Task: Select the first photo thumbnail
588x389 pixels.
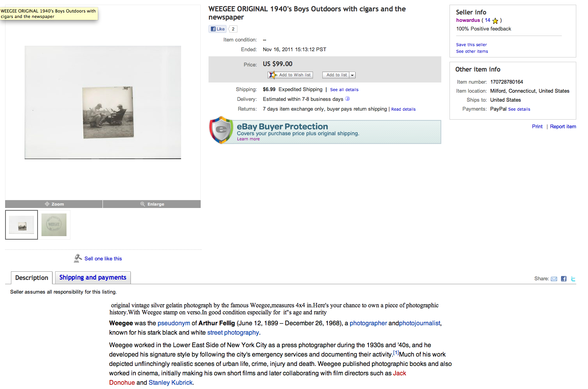Action: pos(22,225)
